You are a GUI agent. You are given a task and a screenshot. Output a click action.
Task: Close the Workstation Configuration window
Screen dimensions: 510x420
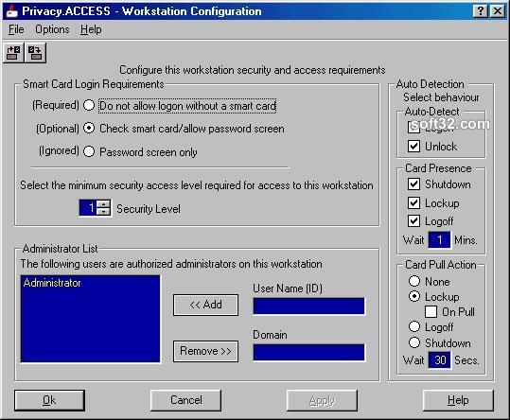point(498,11)
